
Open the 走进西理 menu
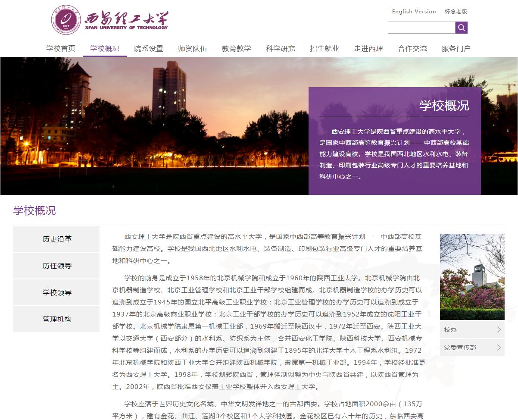coord(368,48)
